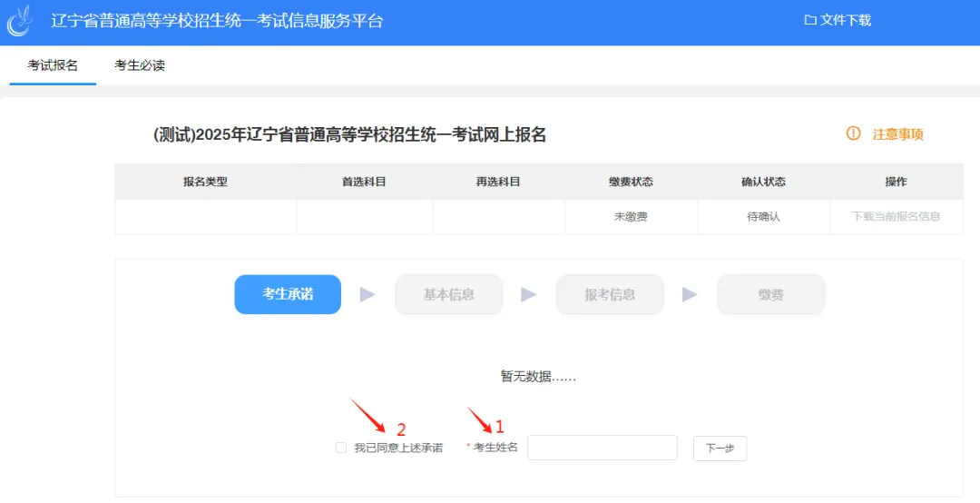Open the 注意事项 notice link
This screenshot has height=503, width=980.
[x=897, y=133]
